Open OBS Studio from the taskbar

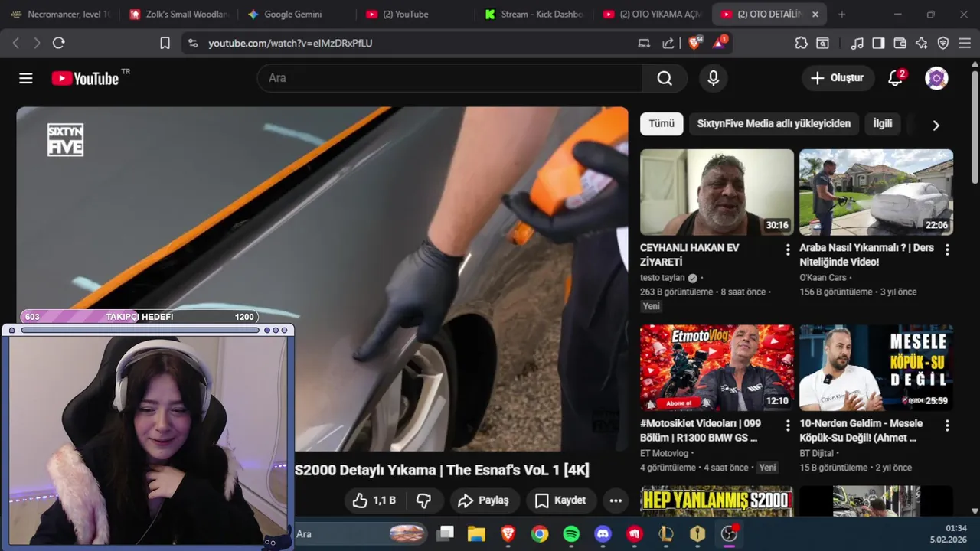pyautogui.click(x=729, y=534)
